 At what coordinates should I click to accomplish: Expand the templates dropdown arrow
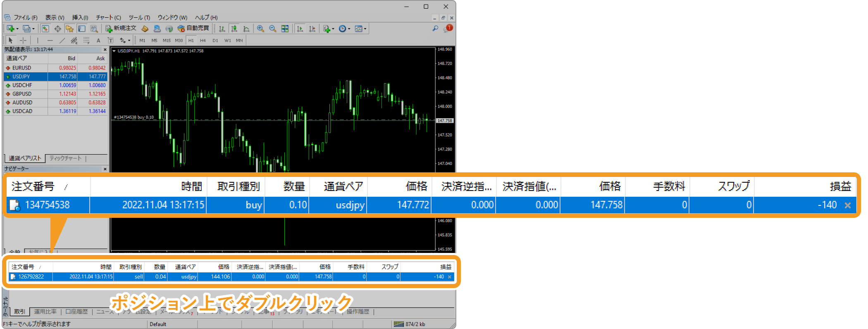click(x=365, y=29)
